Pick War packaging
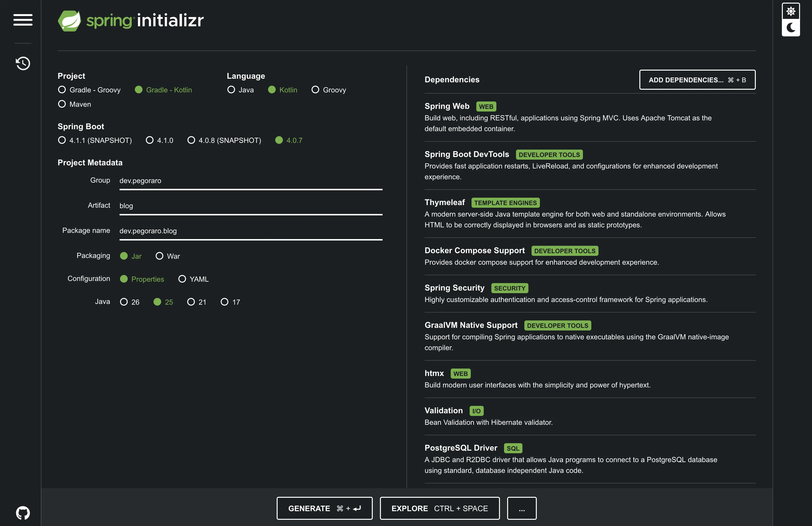The image size is (812, 526). (x=168, y=256)
